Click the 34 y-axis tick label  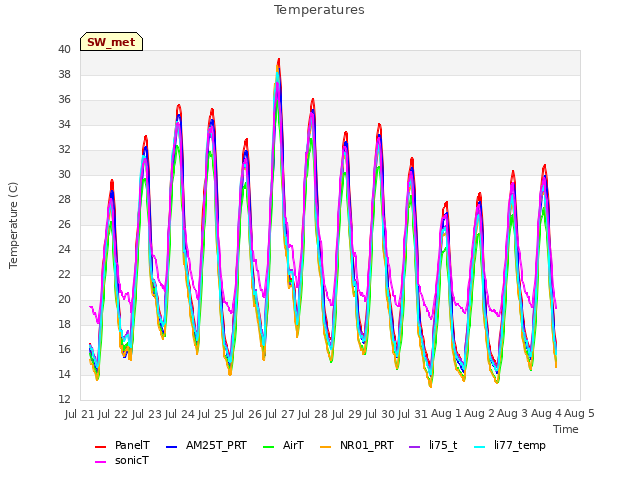coord(64,124)
